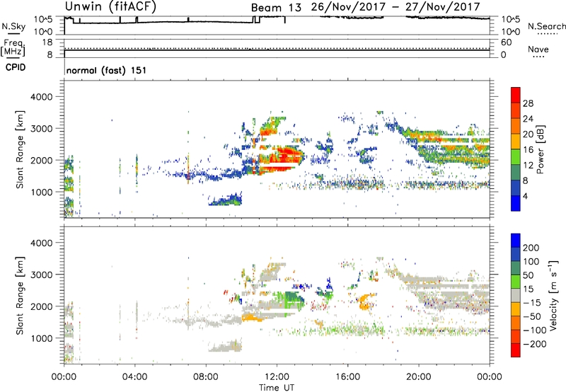Screen dimensions: 566x392
Task: Click the '16:00' time axis tick
Action: (347, 377)
